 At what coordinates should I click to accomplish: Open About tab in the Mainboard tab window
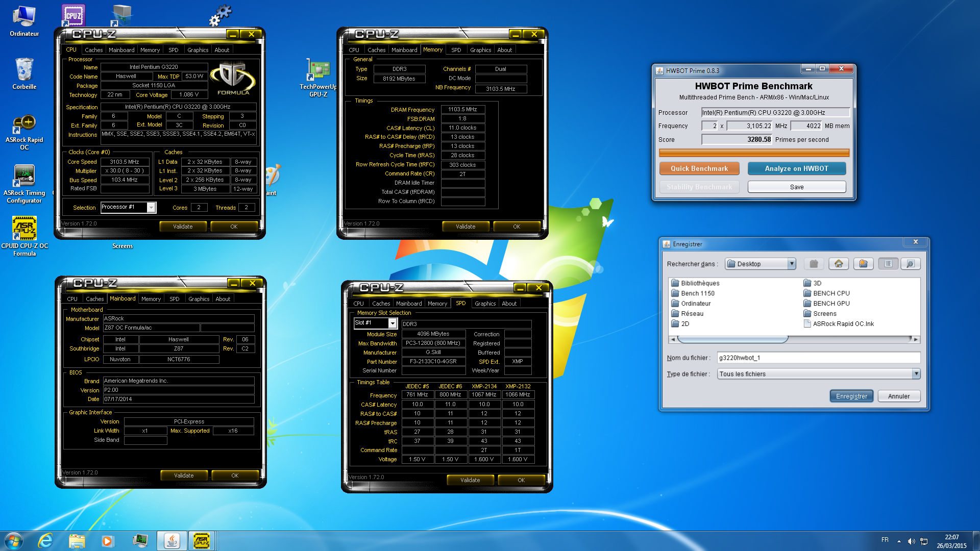click(x=223, y=299)
